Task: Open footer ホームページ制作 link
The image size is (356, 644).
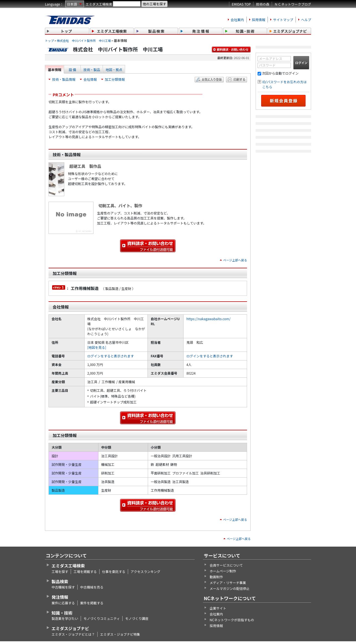Action: click(223, 571)
